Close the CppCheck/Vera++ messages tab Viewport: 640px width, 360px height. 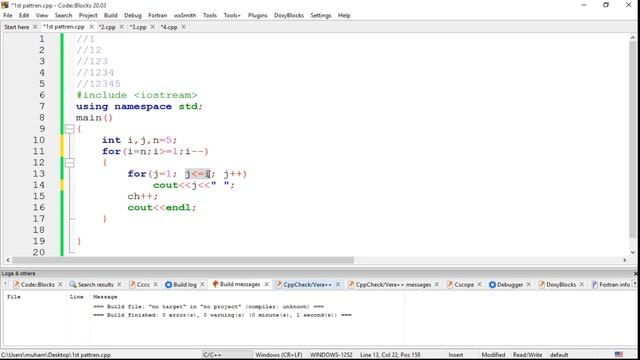(437, 284)
